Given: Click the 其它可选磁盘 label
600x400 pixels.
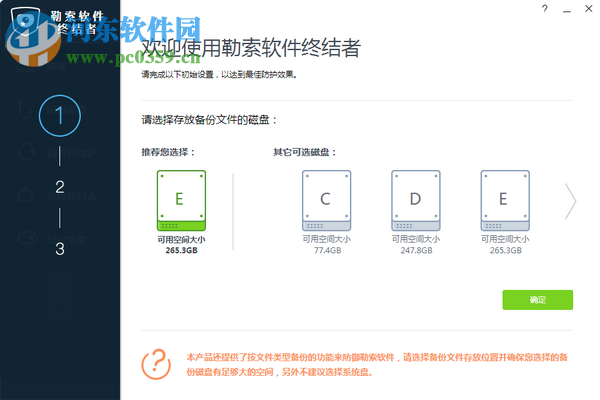Looking at the screenshot, I should [x=304, y=152].
